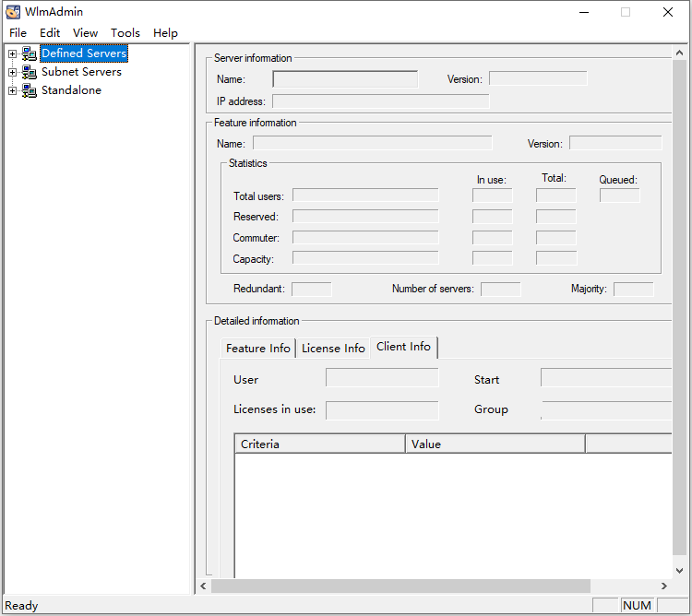Switch to the Feature Info tab
692x616 pixels.
[x=258, y=349]
